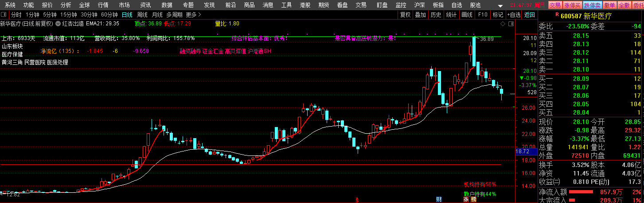This screenshot has width=644, height=203.
Task: Open the 资讯 menu
Action: click(145, 5)
